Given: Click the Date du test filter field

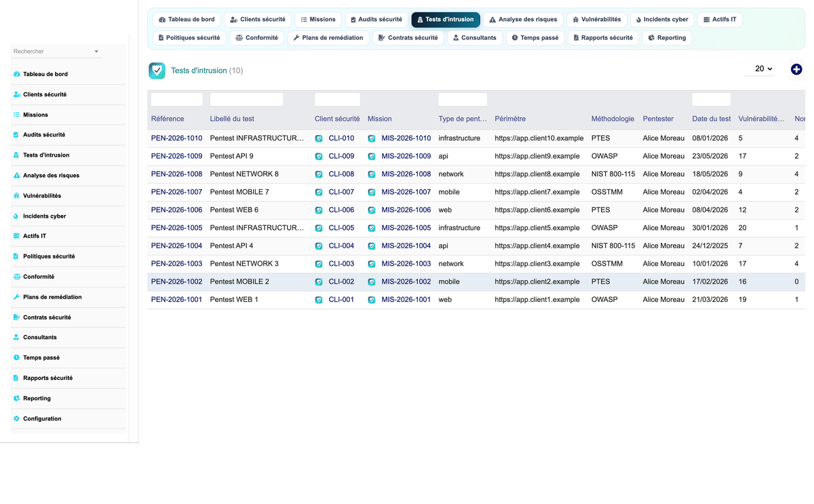Looking at the screenshot, I should pyautogui.click(x=712, y=100).
